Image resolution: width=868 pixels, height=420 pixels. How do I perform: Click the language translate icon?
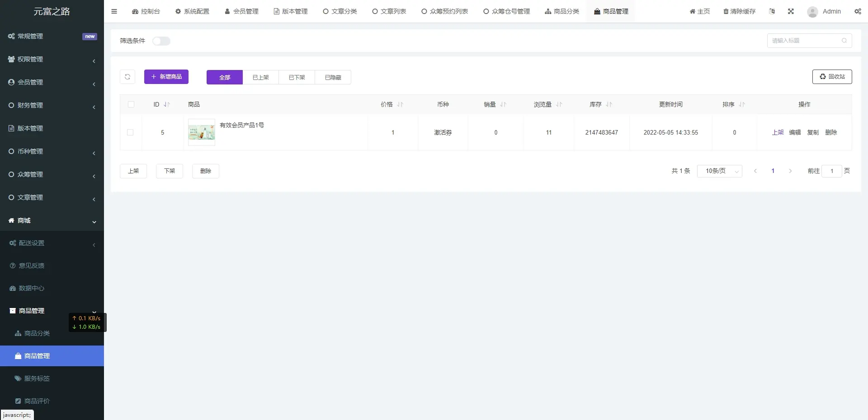[772, 11]
